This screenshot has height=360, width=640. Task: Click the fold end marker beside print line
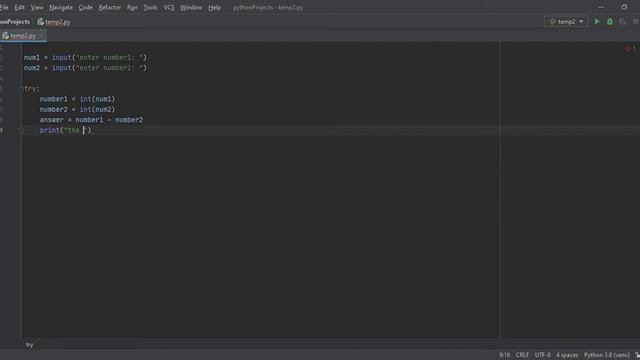(x=22, y=131)
